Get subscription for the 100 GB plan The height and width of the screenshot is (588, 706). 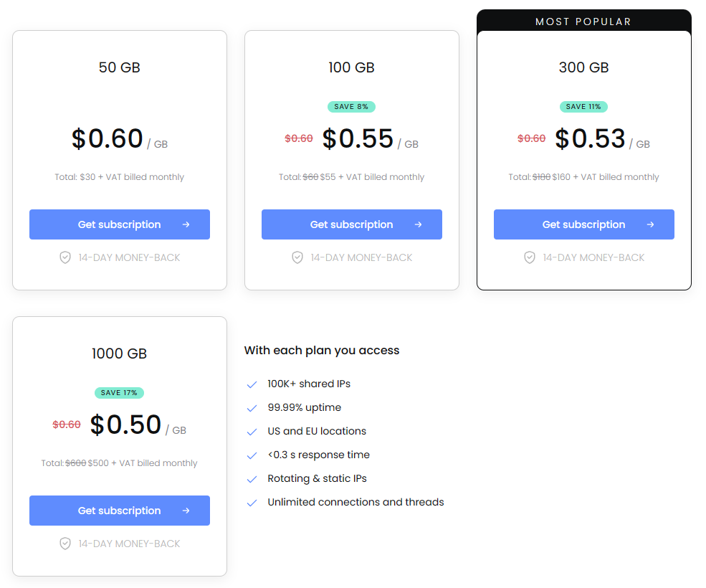point(351,224)
